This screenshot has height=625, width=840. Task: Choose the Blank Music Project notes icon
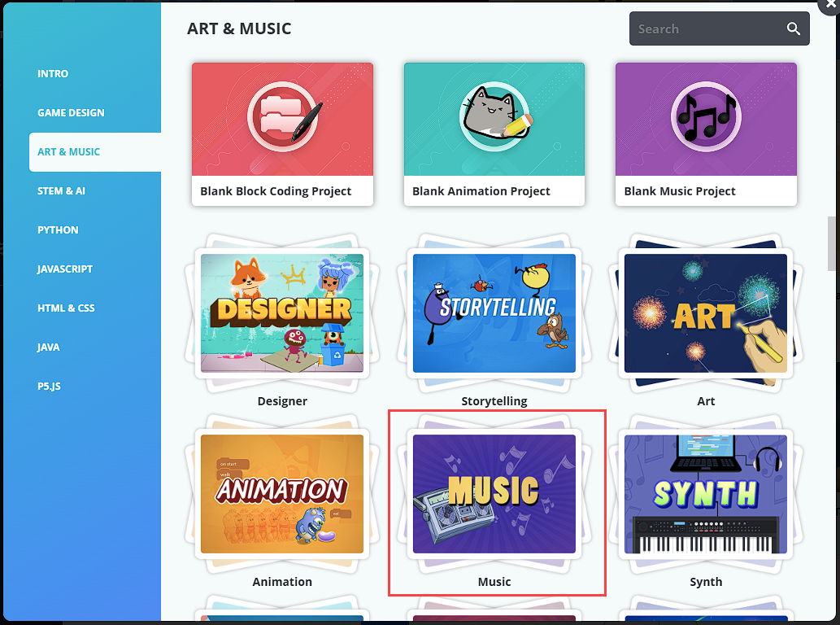click(706, 116)
